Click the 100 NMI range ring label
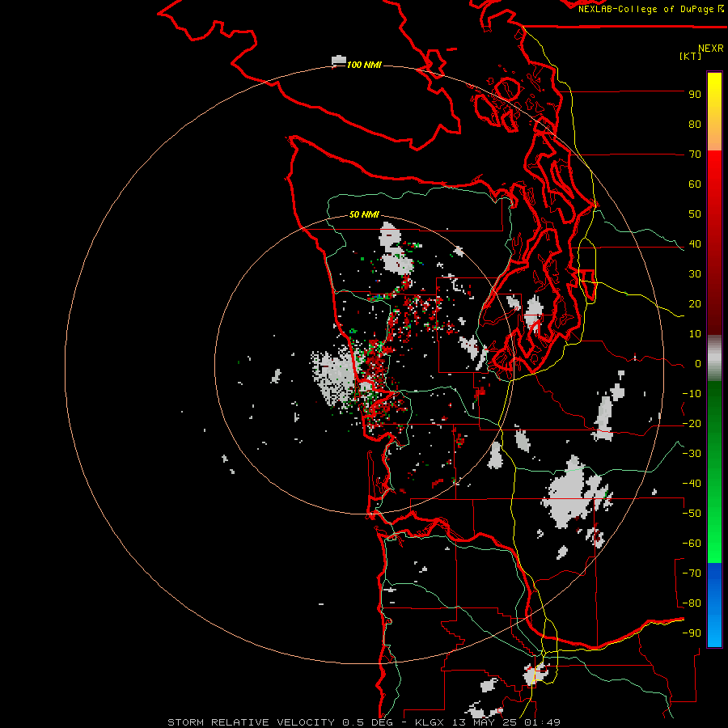 [364, 65]
